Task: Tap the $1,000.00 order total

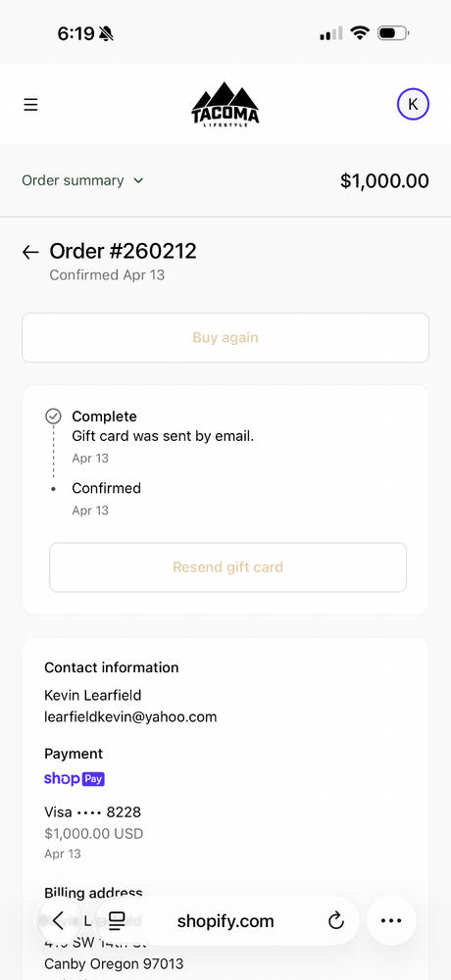Action: point(384,181)
